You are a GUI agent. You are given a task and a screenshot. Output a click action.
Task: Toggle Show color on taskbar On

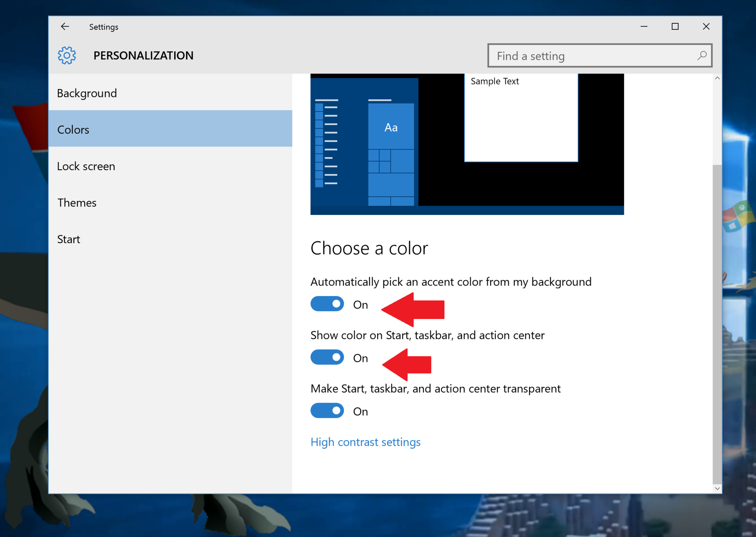click(x=328, y=357)
